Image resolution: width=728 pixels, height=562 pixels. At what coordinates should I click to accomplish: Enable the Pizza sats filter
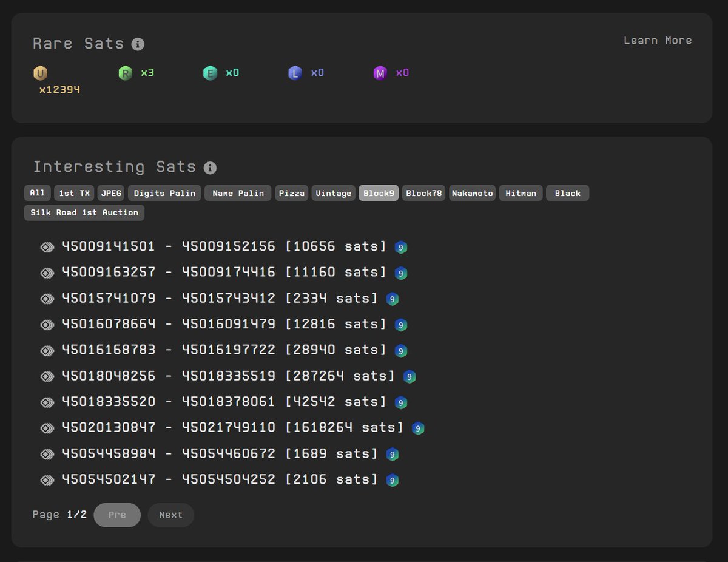(291, 193)
